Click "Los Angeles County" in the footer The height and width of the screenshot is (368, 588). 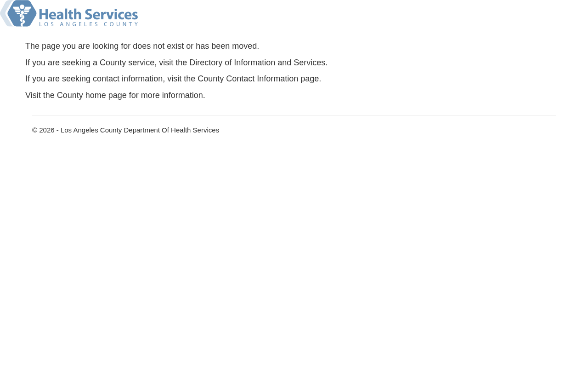(91, 130)
